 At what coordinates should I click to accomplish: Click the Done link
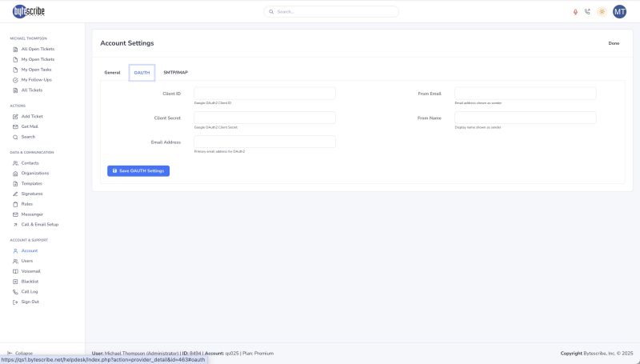[x=614, y=43]
